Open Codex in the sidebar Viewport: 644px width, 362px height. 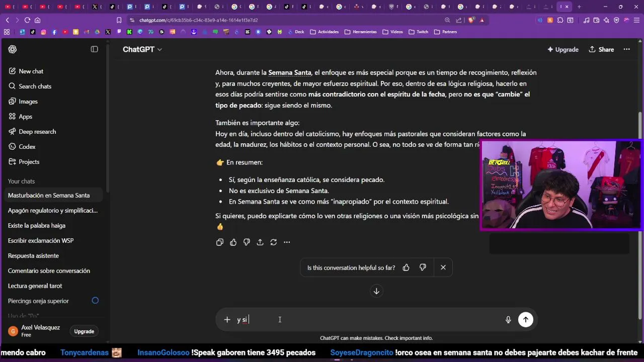(x=53, y=147)
